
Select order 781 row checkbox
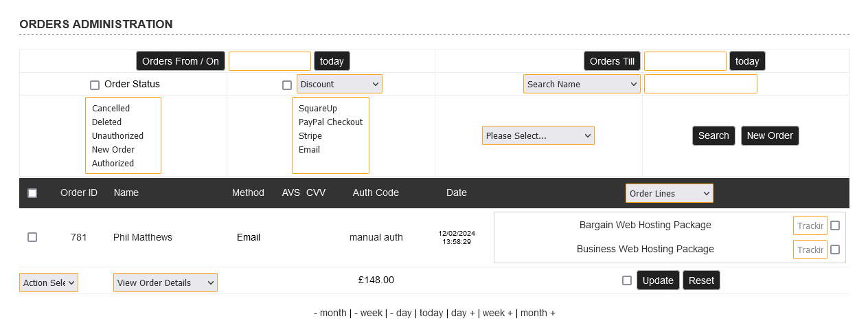[32, 237]
